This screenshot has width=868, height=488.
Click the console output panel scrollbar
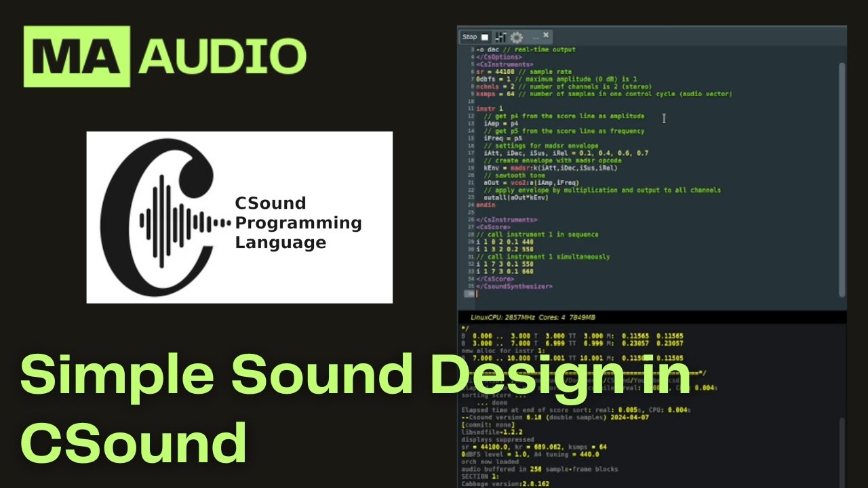click(842, 452)
